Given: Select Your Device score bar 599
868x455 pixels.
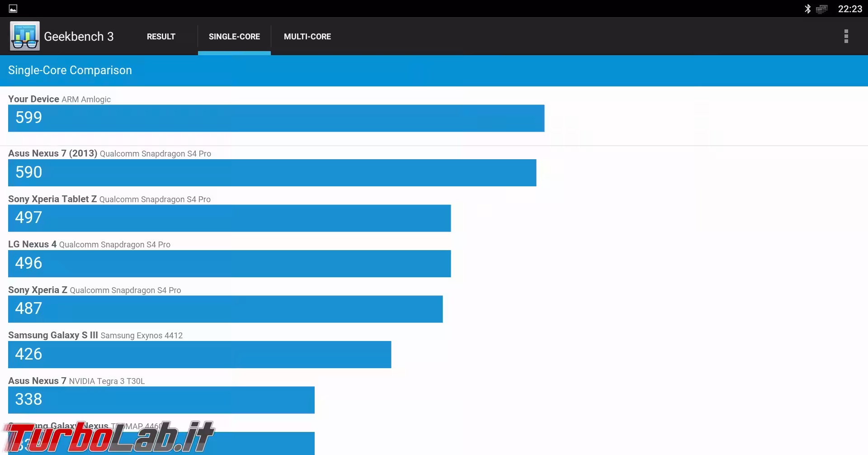Looking at the screenshot, I should (276, 118).
